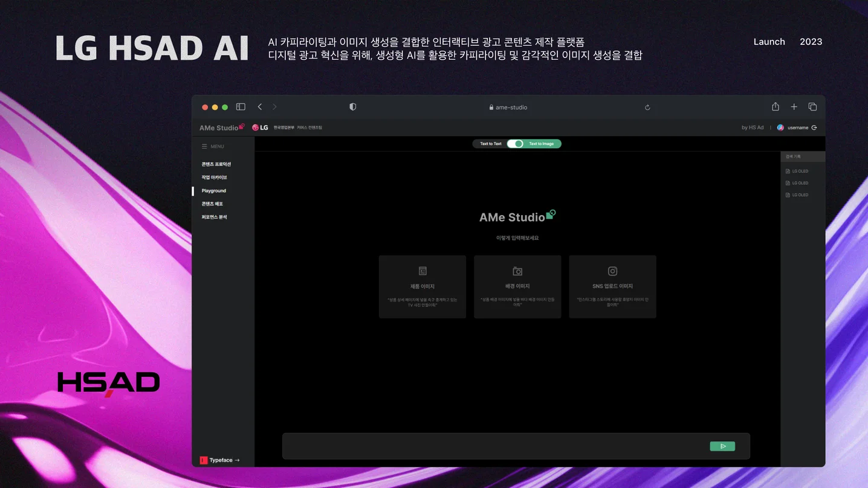The height and width of the screenshot is (488, 868).
Task: Click the username label in header
Action: (798, 127)
